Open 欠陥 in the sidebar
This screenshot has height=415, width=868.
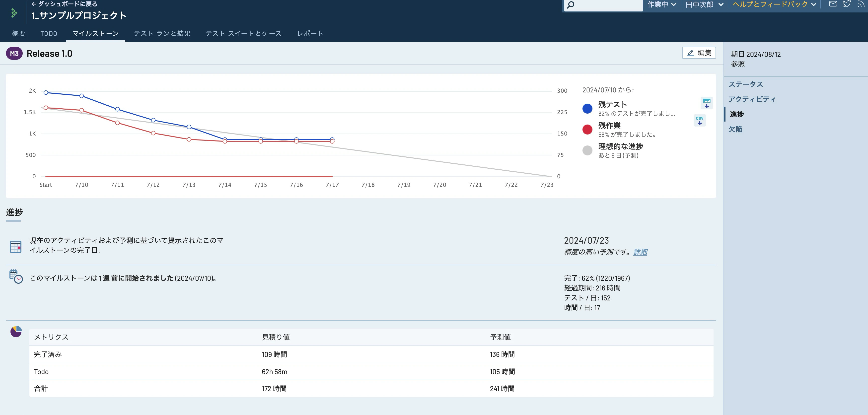[735, 129]
